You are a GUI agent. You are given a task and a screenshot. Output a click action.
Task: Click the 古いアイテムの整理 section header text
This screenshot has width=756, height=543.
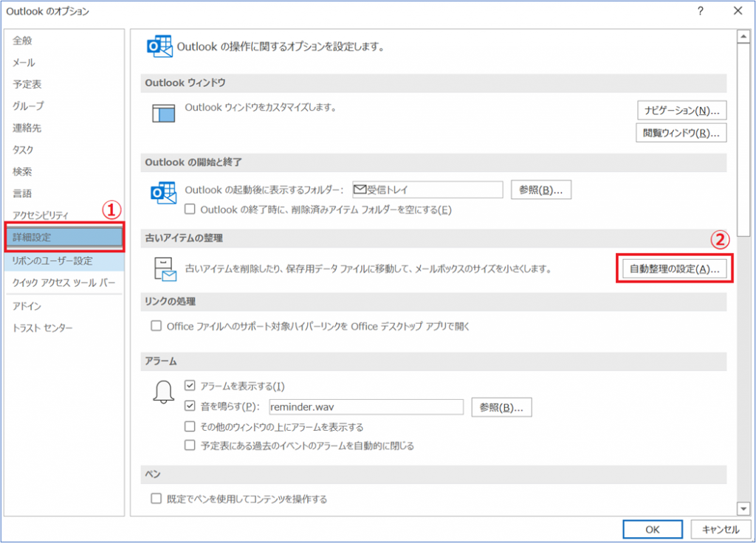(x=184, y=238)
